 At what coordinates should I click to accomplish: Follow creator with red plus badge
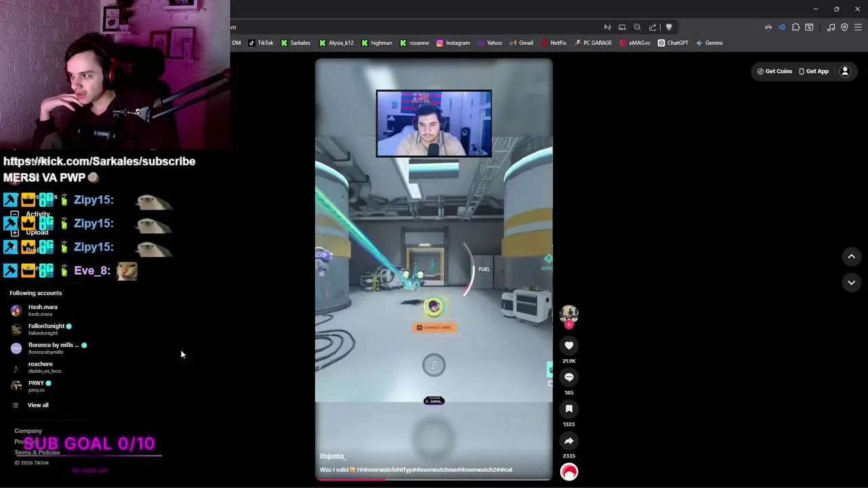(569, 325)
